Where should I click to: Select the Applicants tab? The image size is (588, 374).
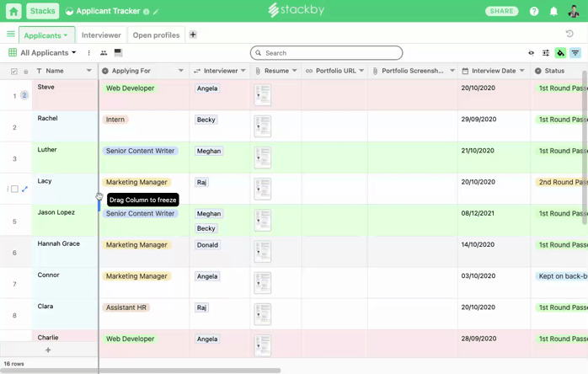(x=46, y=35)
